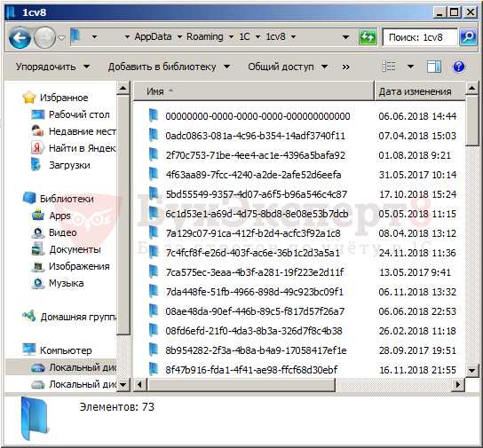This screenshot has width=483, height=448.
Task: Select folder 00000000-0000-0000-0000-000000000000
Action: coord(257,116)
